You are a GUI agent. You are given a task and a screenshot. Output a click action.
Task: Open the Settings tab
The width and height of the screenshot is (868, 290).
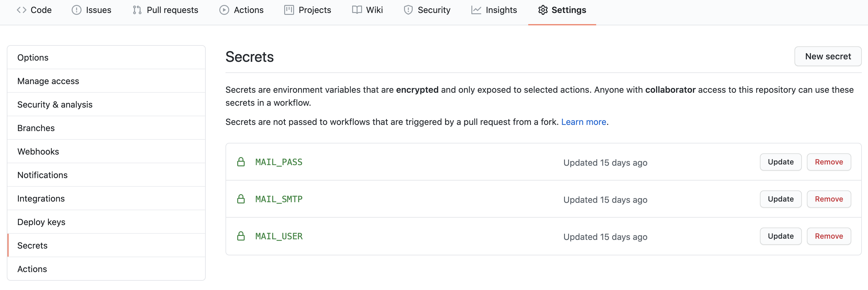coord(562,10)
